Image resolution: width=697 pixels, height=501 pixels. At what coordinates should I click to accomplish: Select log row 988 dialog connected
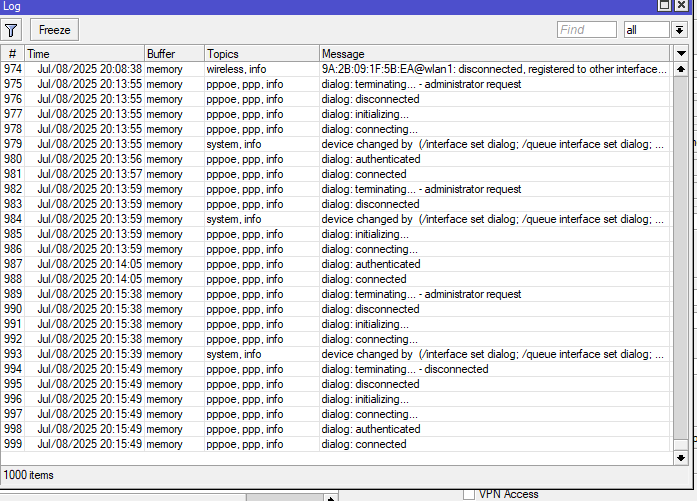point(336,279)
